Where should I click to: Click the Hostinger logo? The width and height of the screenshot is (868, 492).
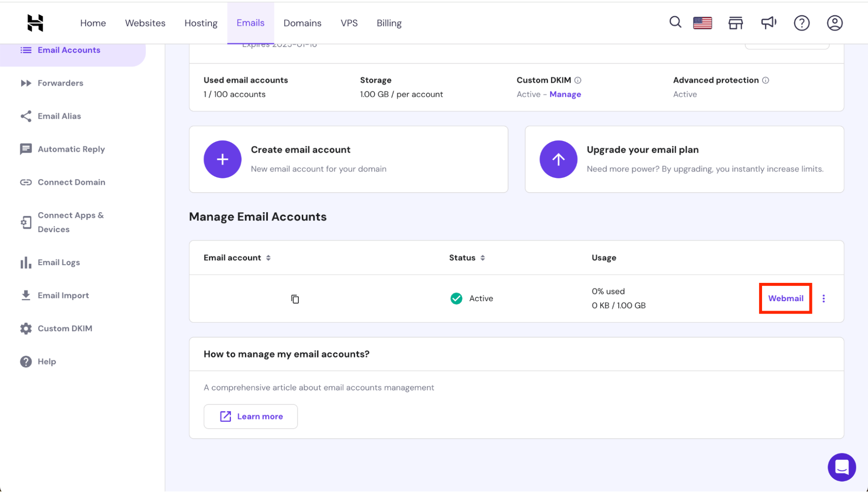[x=35, y=23]
